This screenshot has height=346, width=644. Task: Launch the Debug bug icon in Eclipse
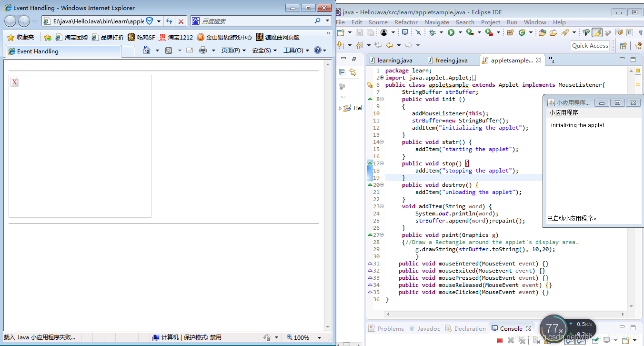click(x=432, y=32)
